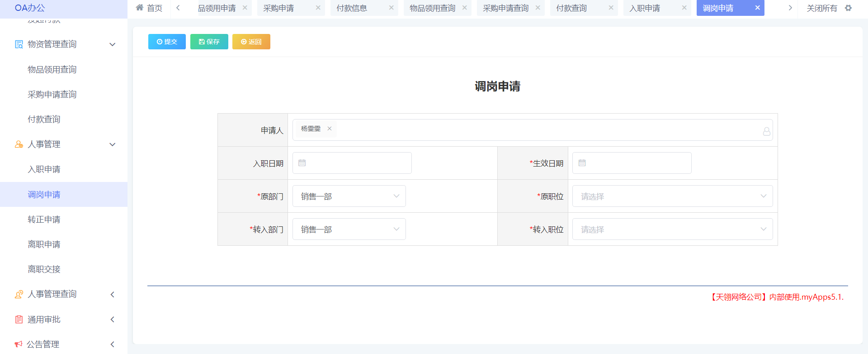This screenshot has width=868, height=354.
Task: Click the calendar icon in 入职日期 field
Action: pyautogui.click(x=302, y=163)
